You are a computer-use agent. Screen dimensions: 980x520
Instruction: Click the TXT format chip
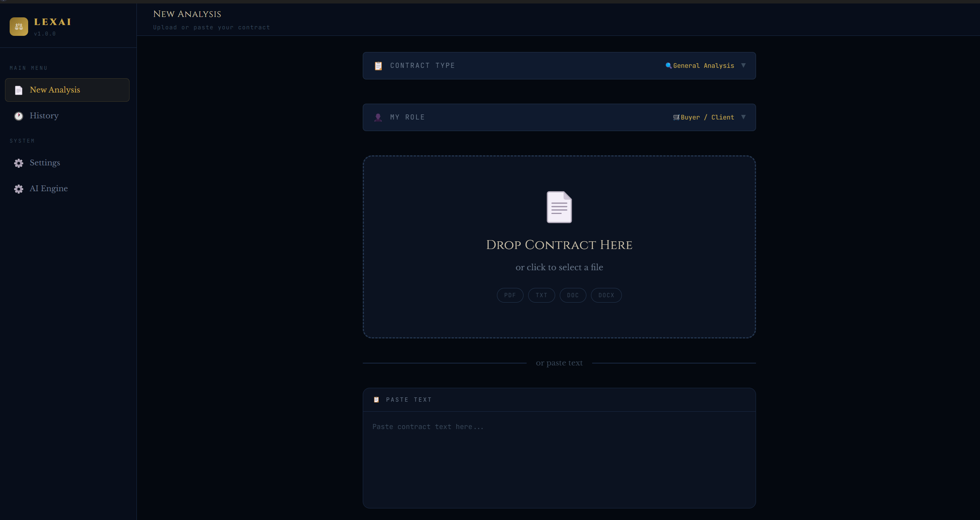[541, 295]
